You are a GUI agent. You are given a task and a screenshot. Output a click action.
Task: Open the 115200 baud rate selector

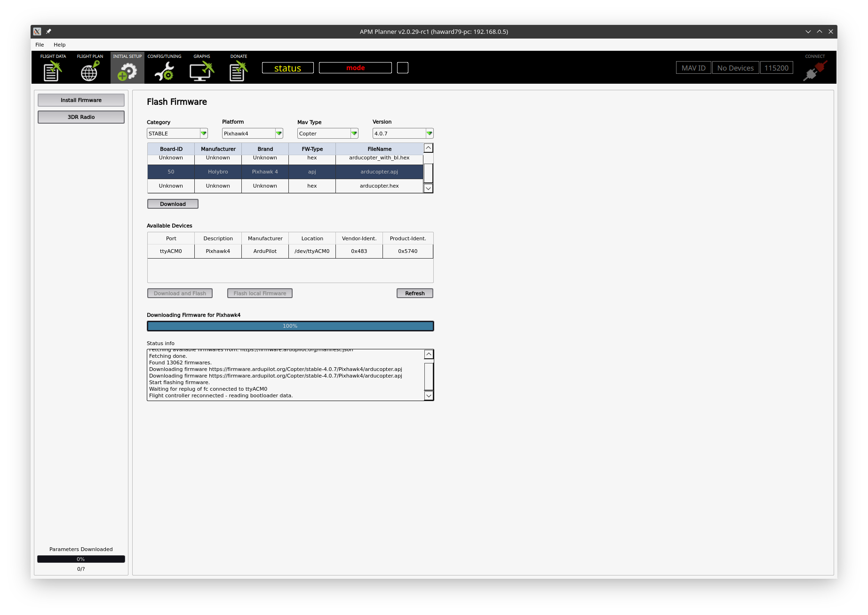point(776,68)
